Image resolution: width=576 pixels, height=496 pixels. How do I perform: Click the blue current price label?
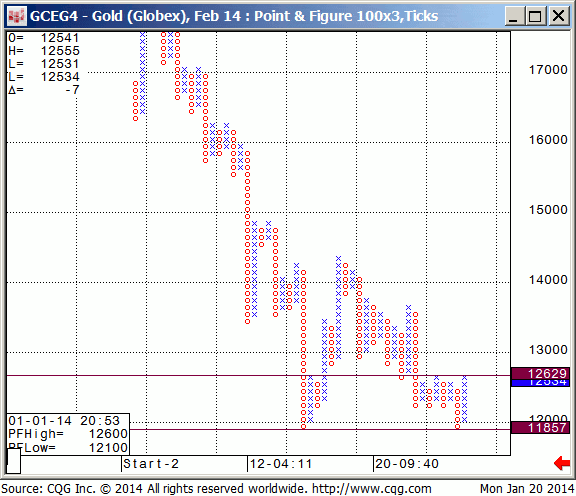[540, 383]
